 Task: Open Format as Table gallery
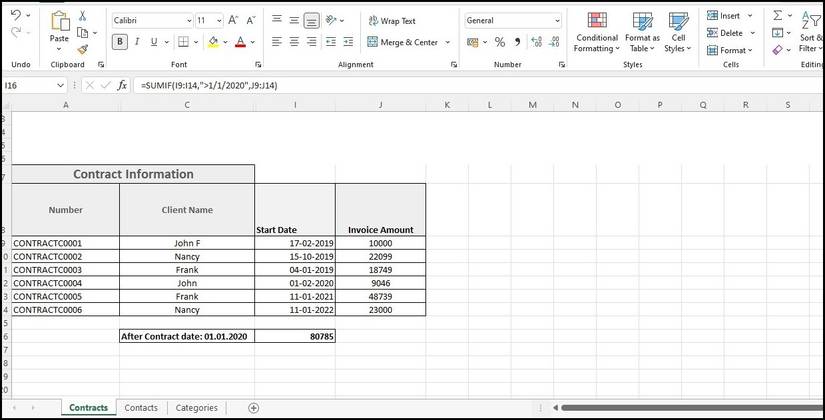tap(642, 32)
